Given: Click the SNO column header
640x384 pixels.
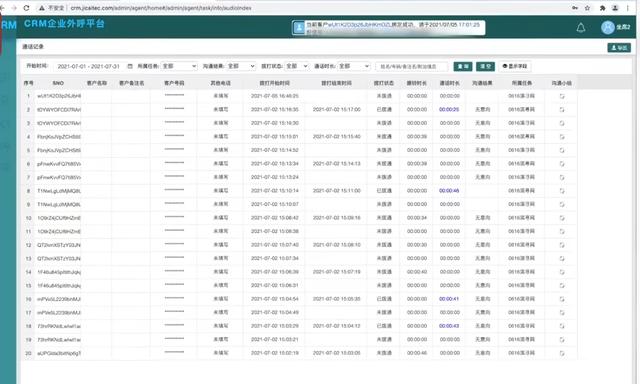Looking at the screenshot, I should (58, 83).
